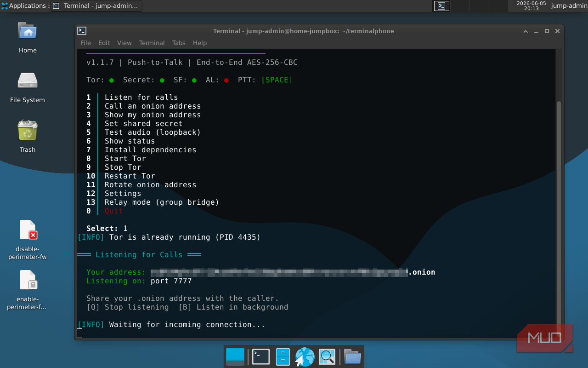Screen dimensions: 588x368
Task: Open the Edit menu in Terminal
Action: pyautogui.click(x=104, y=43)
